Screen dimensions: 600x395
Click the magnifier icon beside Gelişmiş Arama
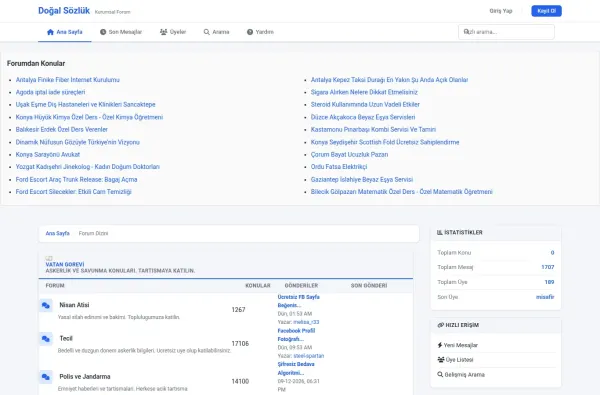440,375
